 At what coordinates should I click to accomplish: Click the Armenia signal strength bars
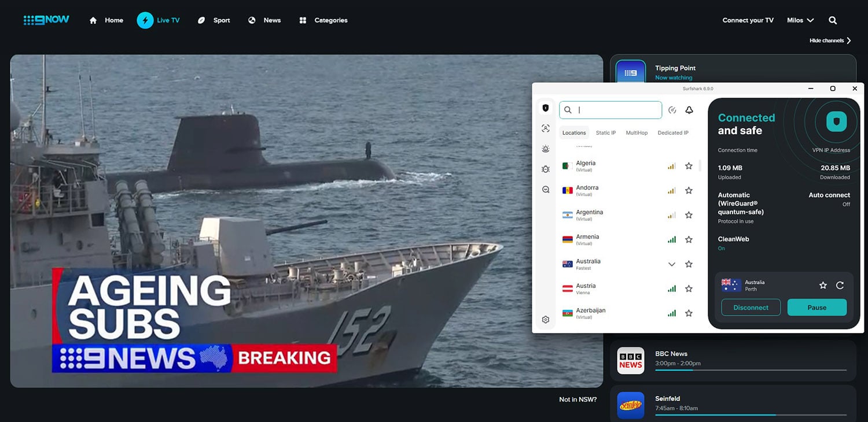(x=672, y=239)
